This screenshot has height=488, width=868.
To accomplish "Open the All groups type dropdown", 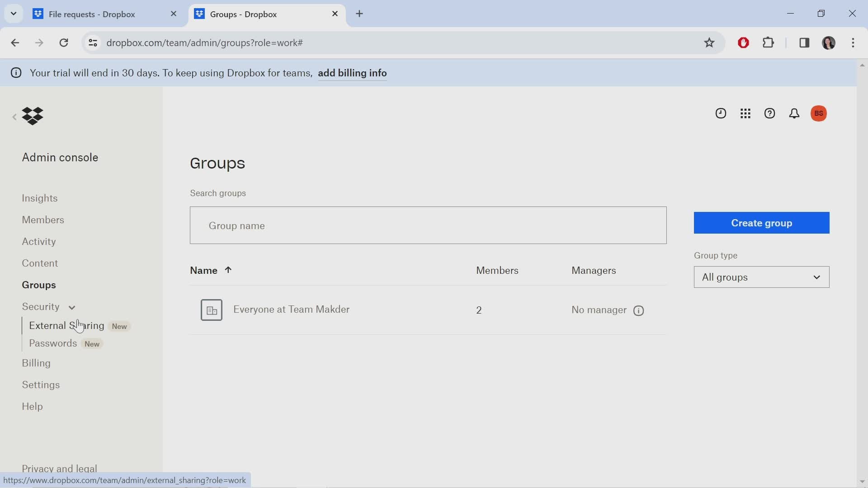I will 761,277.
